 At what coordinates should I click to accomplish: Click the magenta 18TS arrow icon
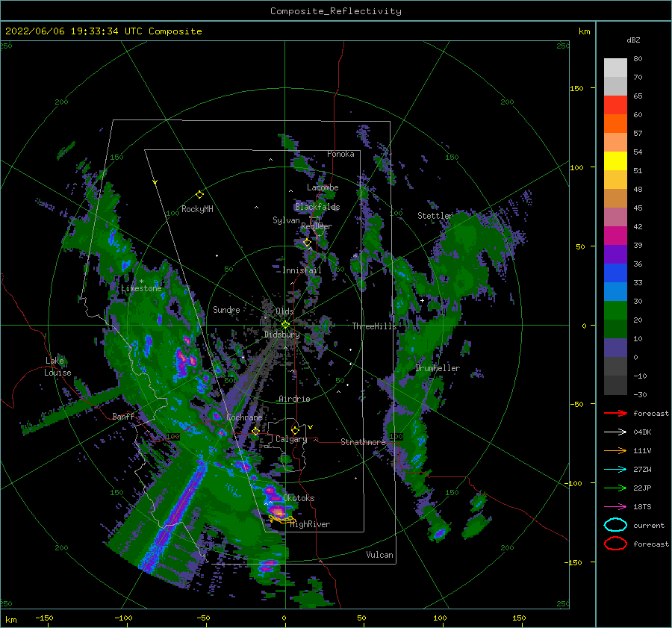point(615,507)
